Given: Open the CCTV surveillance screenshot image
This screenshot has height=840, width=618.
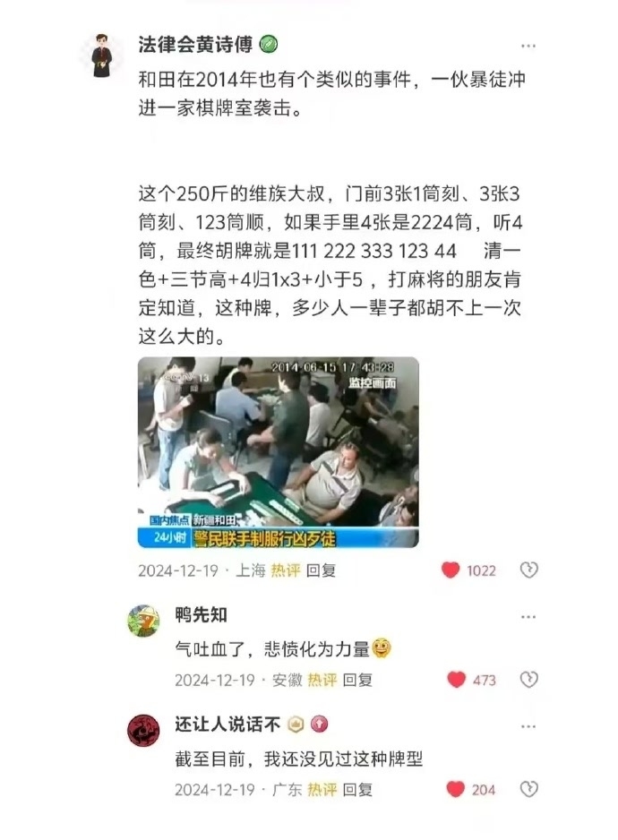Looking at the screenshot, I should pyautogui.click(x=279, y=452).
